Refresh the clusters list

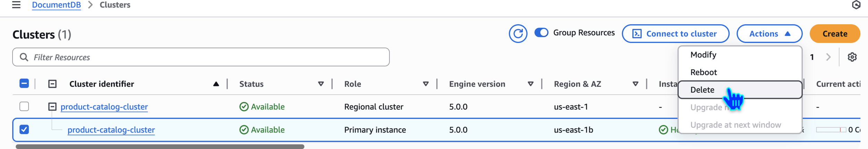[518, 34]
